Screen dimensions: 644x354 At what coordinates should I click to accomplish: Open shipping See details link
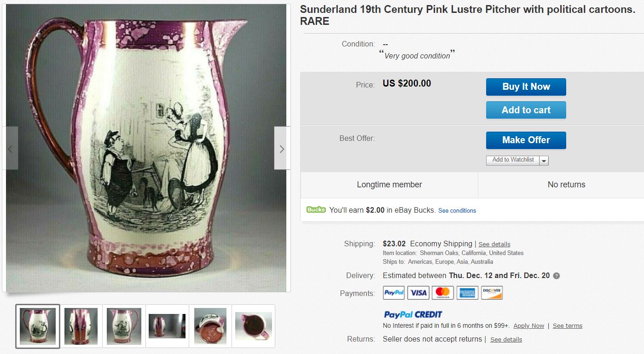tap(494, 244)
